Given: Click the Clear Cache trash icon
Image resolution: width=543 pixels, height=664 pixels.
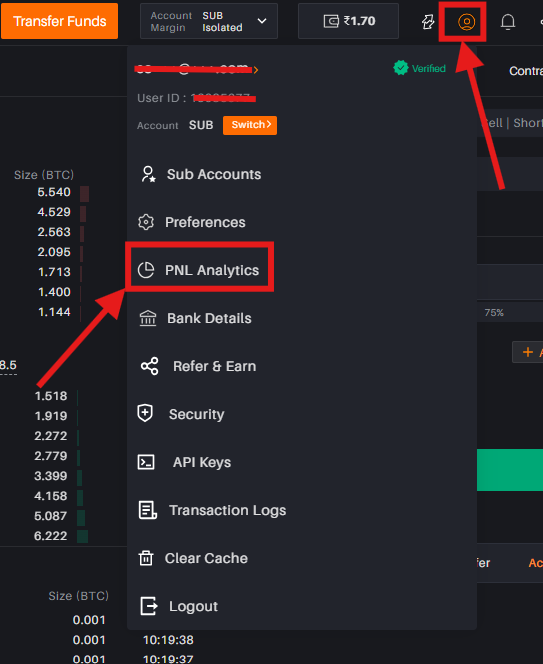Looking at the screenshot, I should pyautogui.click(x=146, y=558).
